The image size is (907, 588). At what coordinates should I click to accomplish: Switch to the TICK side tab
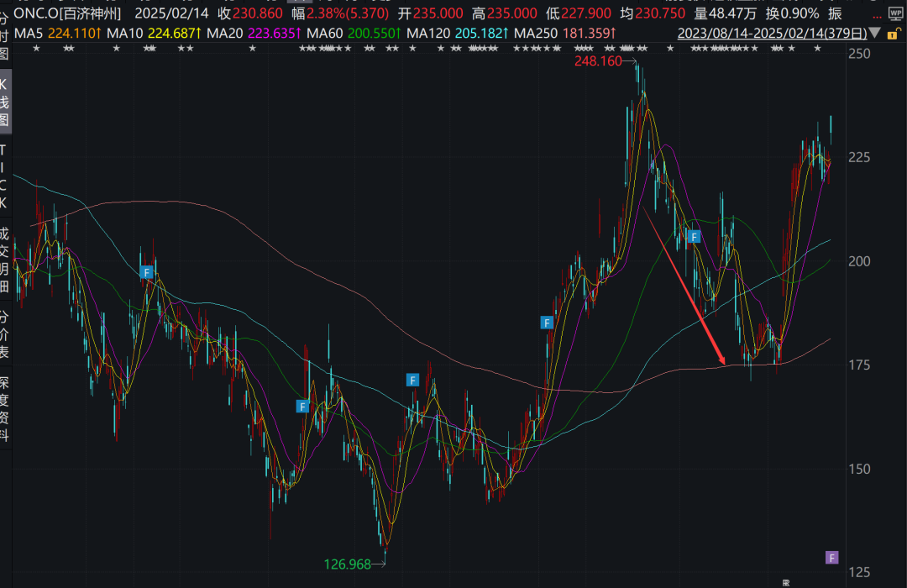click(6, 176)
